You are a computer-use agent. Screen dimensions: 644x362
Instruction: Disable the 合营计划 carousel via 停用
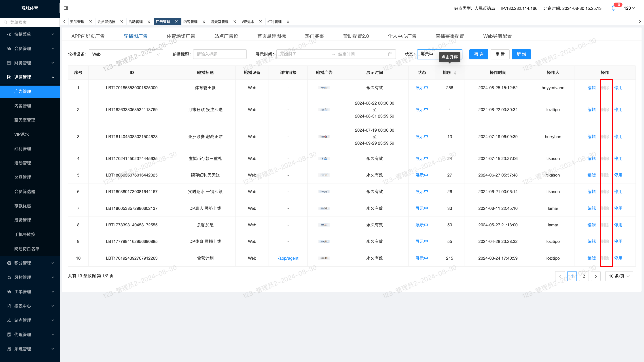tap(618, 258)
